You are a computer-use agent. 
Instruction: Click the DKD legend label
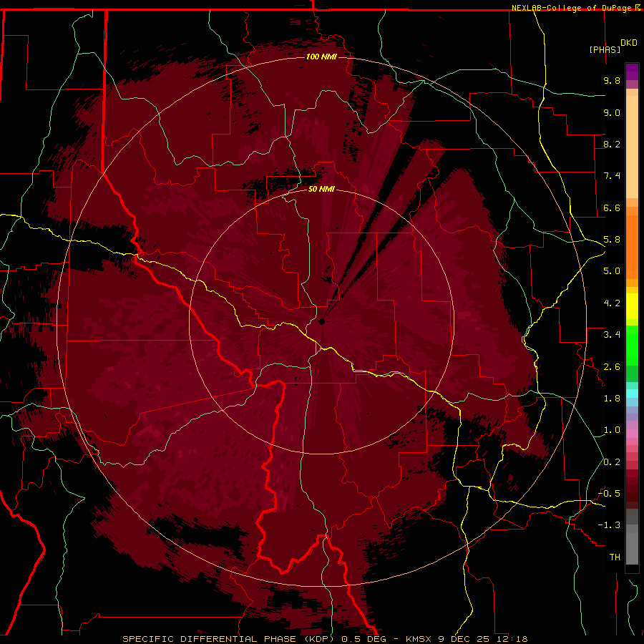pyautogui.click(x=628, y=43)
